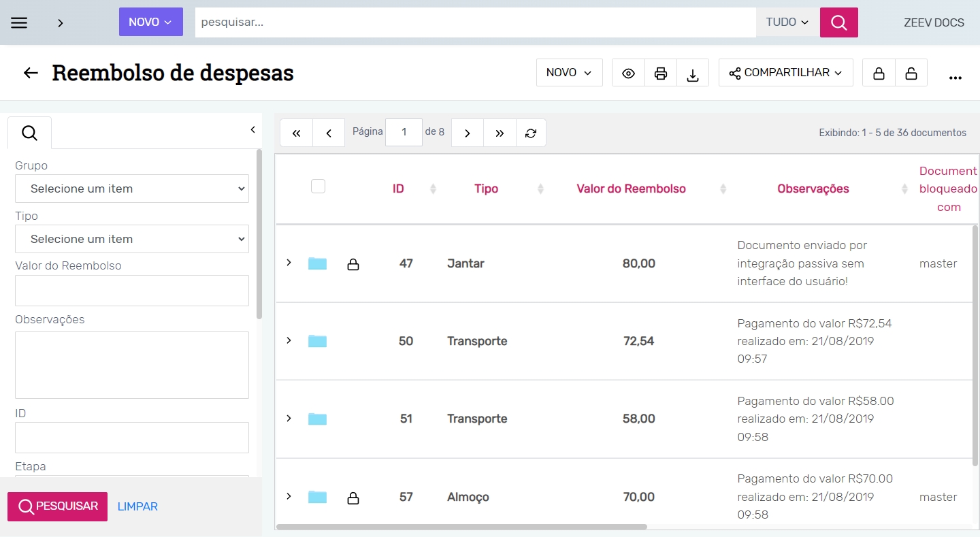Click the LIMPAR link

(x=137, y=506)
